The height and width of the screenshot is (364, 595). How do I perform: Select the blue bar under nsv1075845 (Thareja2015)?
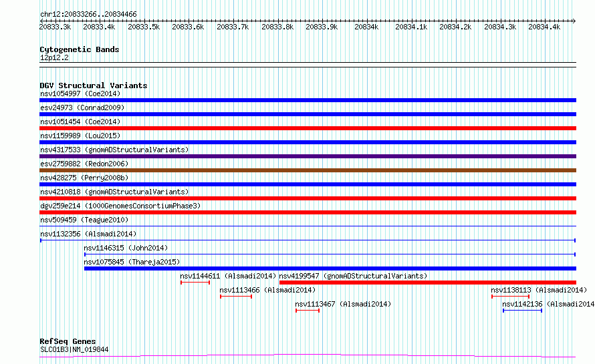(x=330, y=268)
